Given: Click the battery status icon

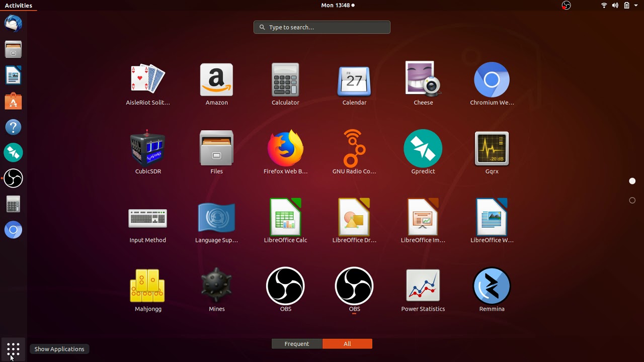Looking at the screenshot, I should (627, 6).
